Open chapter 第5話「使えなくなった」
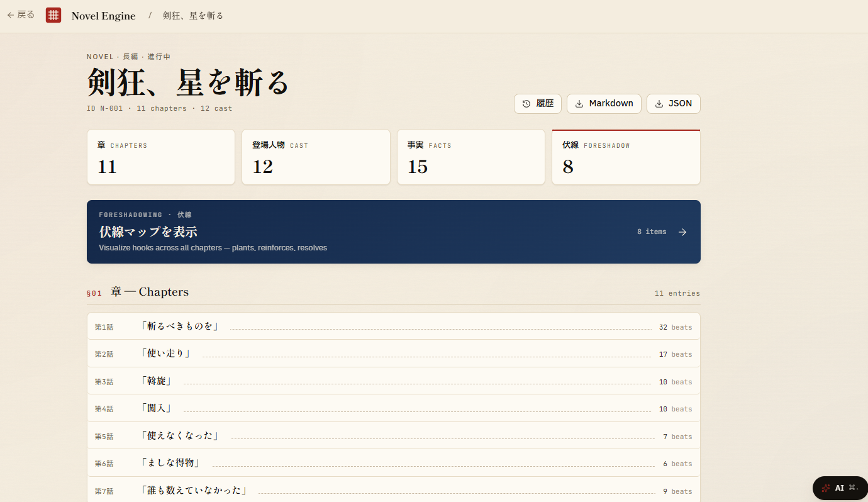Screen dimensions: 868x502 point(394,436)
